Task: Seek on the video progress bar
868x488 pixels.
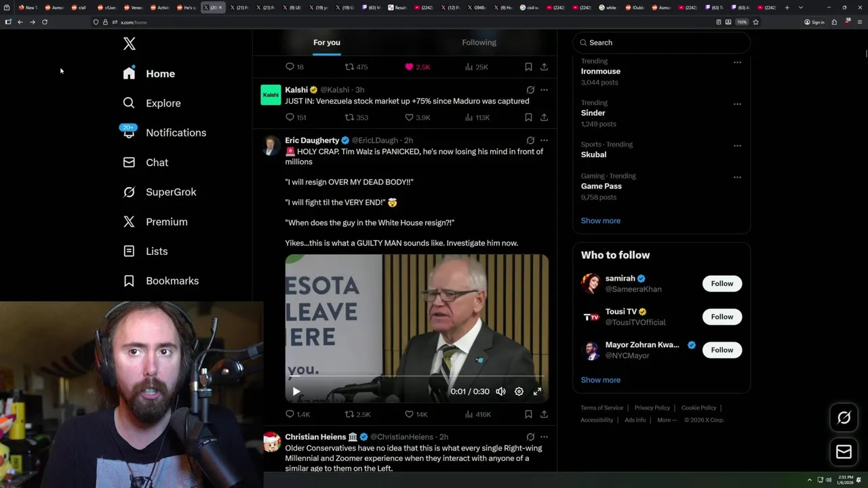Action: (x=416, y=377)
